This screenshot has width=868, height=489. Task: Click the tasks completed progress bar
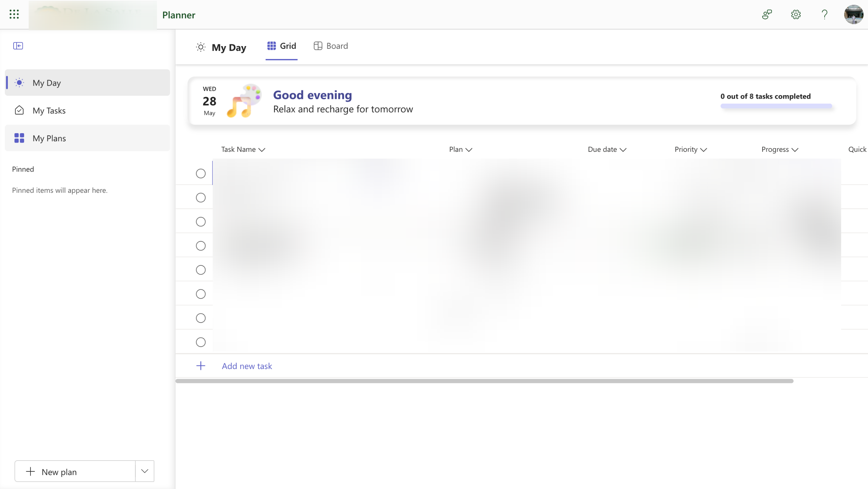(x=776, y=106)
